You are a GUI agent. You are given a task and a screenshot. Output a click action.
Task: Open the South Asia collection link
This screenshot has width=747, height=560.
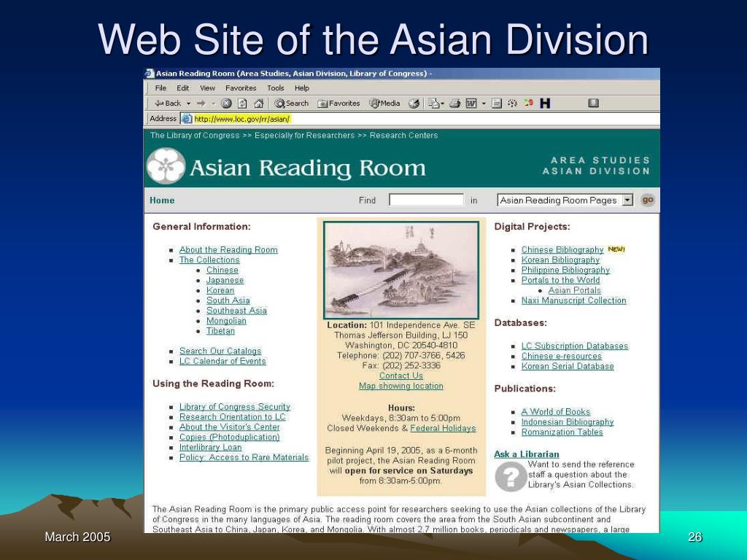coord(228,300)
